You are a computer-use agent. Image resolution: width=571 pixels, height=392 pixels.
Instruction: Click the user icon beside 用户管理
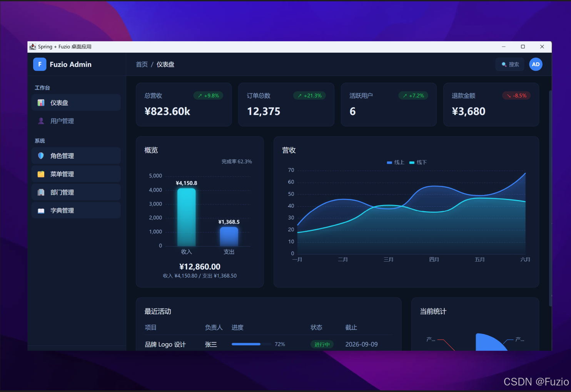(41, 121)
